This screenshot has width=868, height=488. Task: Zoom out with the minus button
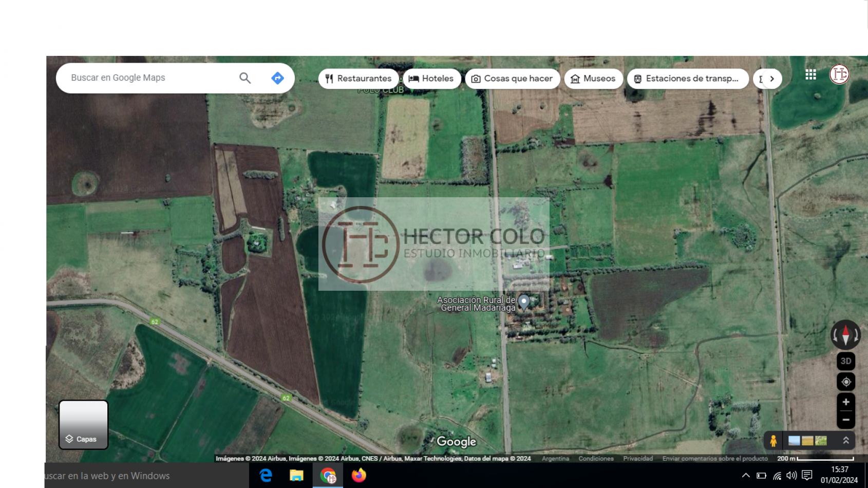846,420
